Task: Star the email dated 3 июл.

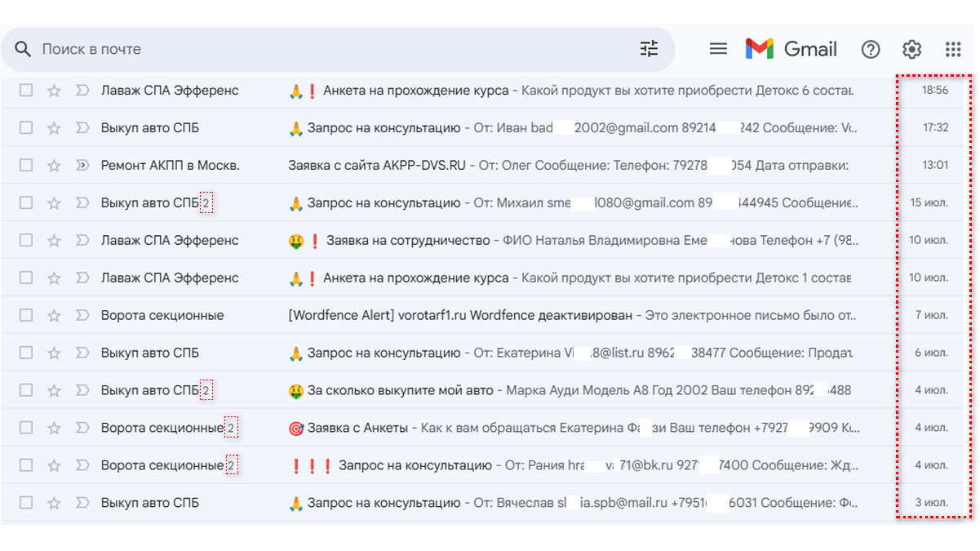Action: (x=54, y=504)
